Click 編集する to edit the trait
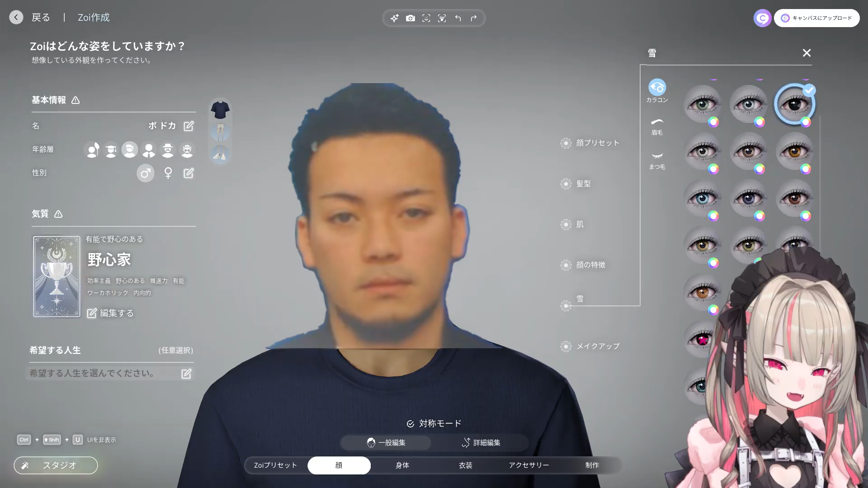Screen dimensions: 868x488 tap(110, 313)
